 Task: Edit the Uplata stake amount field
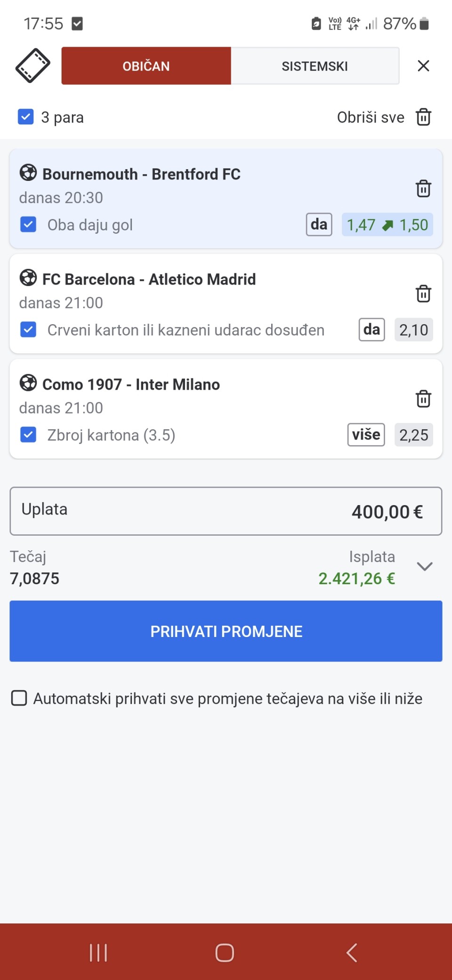[x=226, y=511]
